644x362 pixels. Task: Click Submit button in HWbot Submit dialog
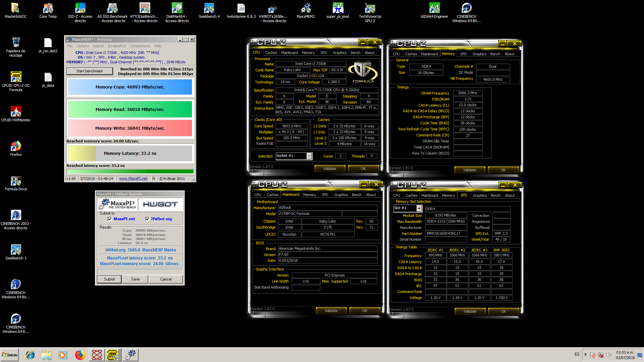coord(109,279)
